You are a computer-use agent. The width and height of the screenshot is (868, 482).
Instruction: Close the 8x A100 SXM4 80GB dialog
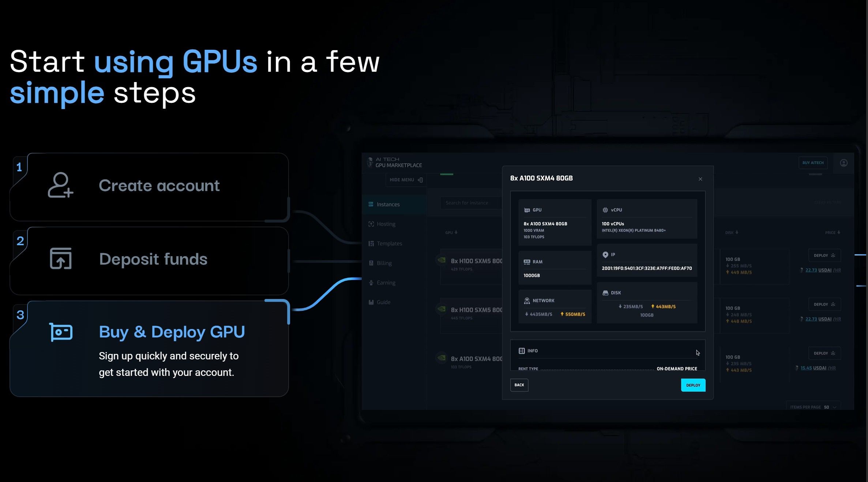[700, 179]
